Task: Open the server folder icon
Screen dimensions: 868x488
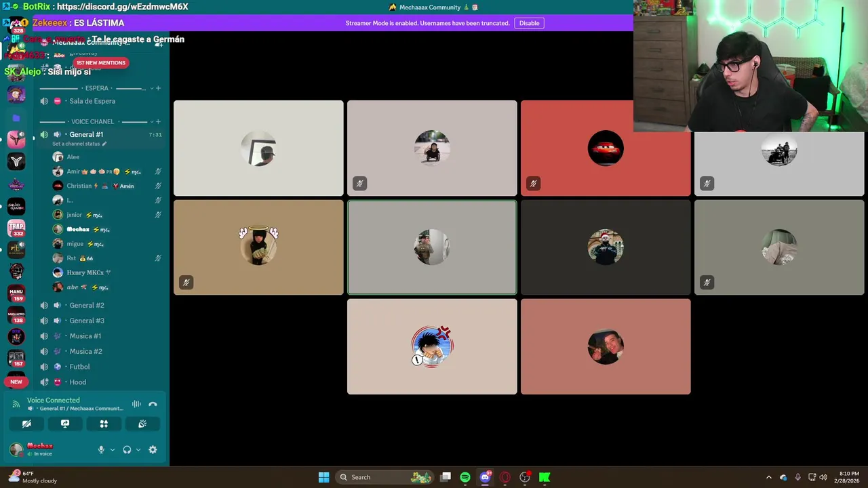Action: click(x=16, y=118)
